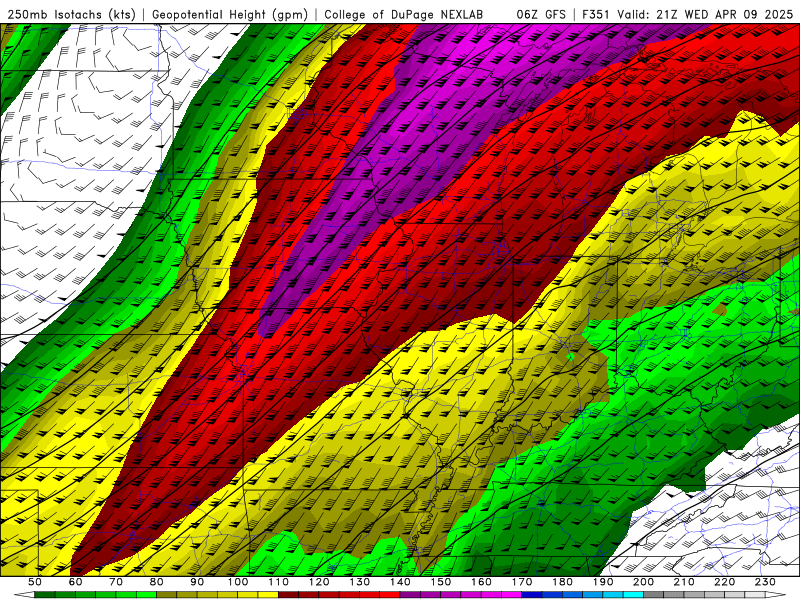Screen dimensions: 800x600
Task: Click the "250mb Isotachs (kts)" title text
Action: [72, 14]
